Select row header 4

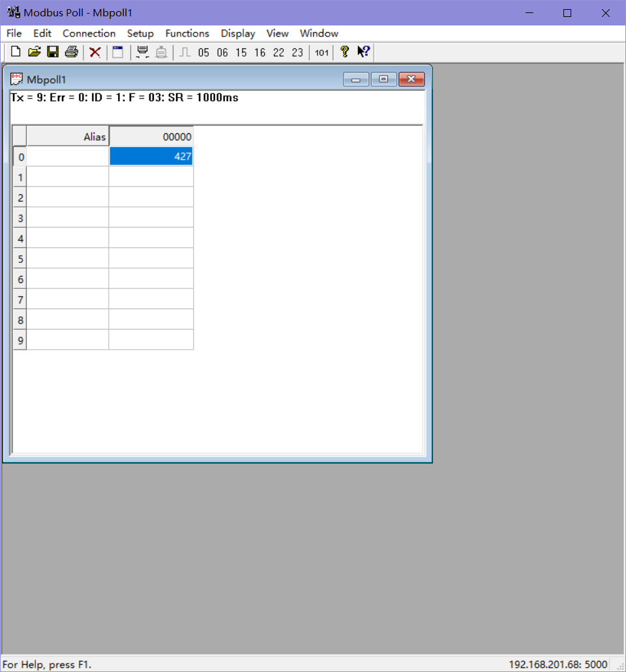coord(20,238)
